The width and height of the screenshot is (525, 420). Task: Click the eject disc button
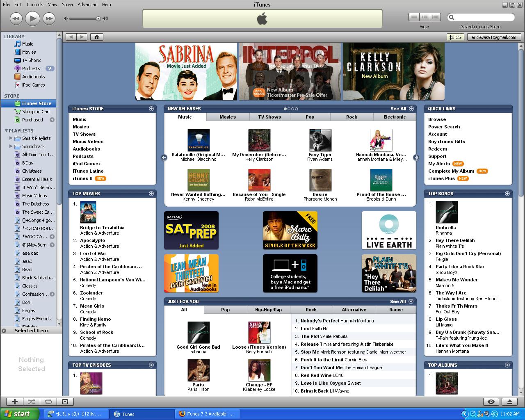click(509, 402)
